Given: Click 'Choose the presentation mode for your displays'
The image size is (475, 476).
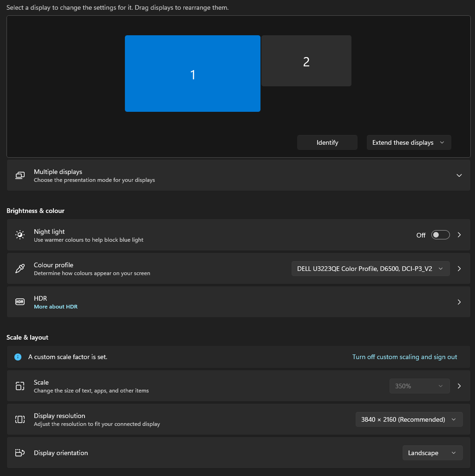Looking at the screenshot, I should pyautogui.click(x=94, y=180).
